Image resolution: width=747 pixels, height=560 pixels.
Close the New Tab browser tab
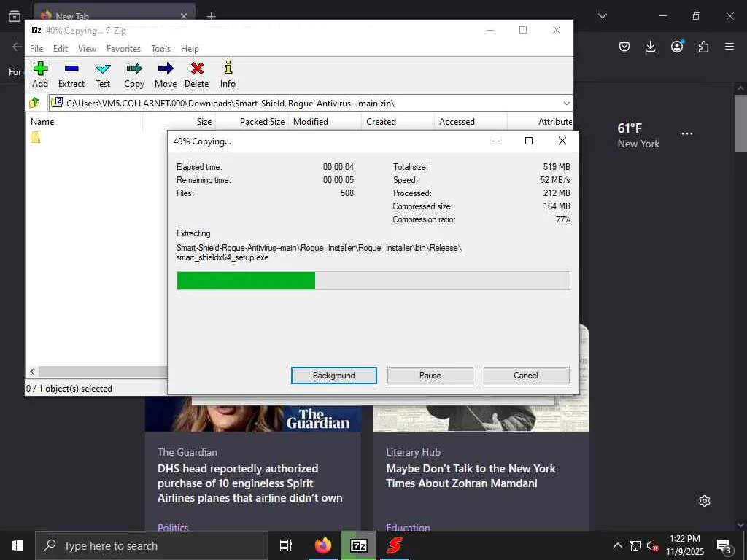click(x=183, y=16)
